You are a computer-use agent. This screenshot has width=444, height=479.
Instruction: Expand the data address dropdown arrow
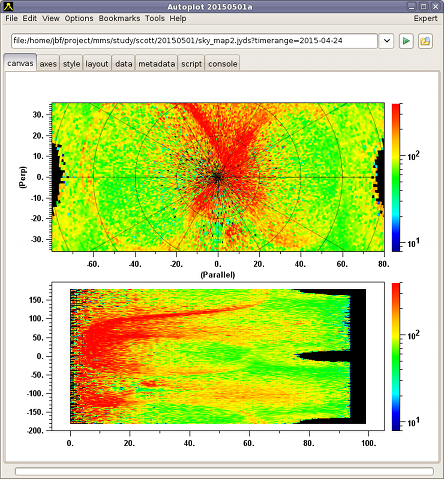pos(386,41)
